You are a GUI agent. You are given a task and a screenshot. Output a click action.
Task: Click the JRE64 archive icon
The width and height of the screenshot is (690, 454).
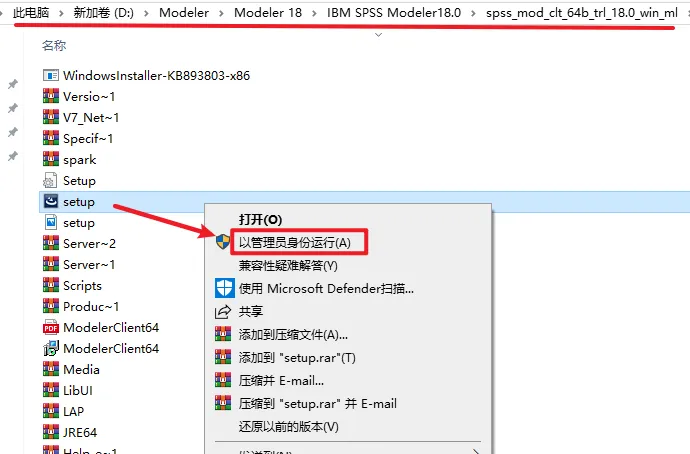51,432
